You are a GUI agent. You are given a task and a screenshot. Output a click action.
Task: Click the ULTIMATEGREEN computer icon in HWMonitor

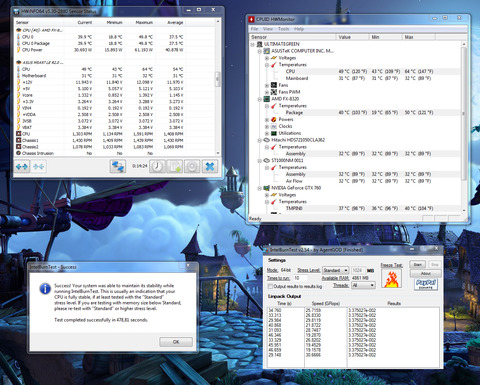[260, 44]
